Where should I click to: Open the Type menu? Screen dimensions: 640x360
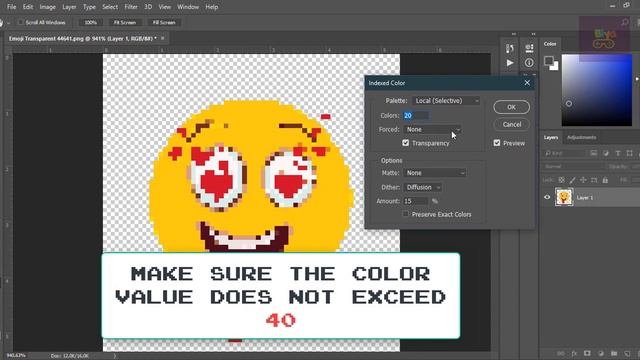click(89, 7)
